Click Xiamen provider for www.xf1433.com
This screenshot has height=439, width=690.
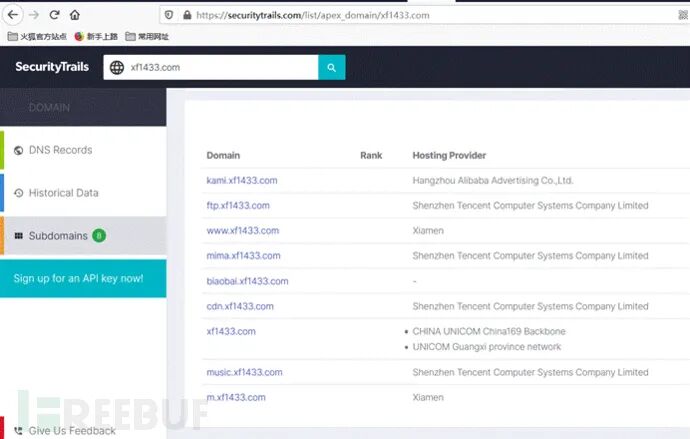click(428, 230)
